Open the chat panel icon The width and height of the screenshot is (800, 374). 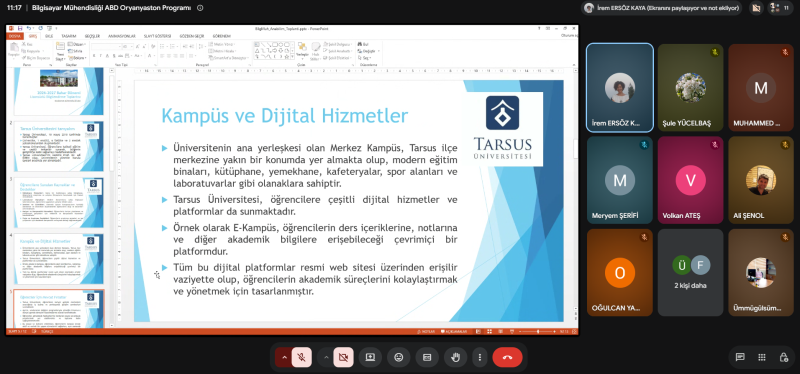click(740, 357)
